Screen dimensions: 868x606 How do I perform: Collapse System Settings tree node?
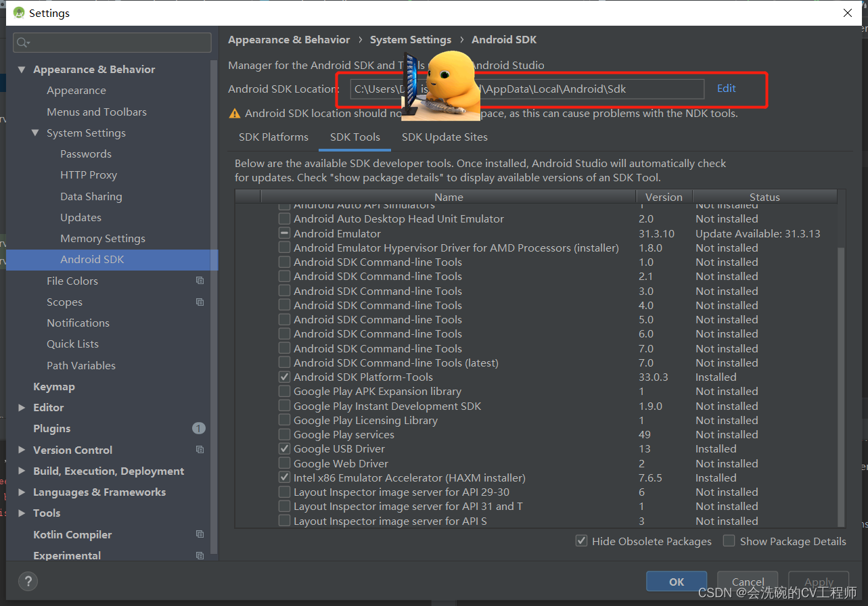pyautogui.click(x=35, y=133)
